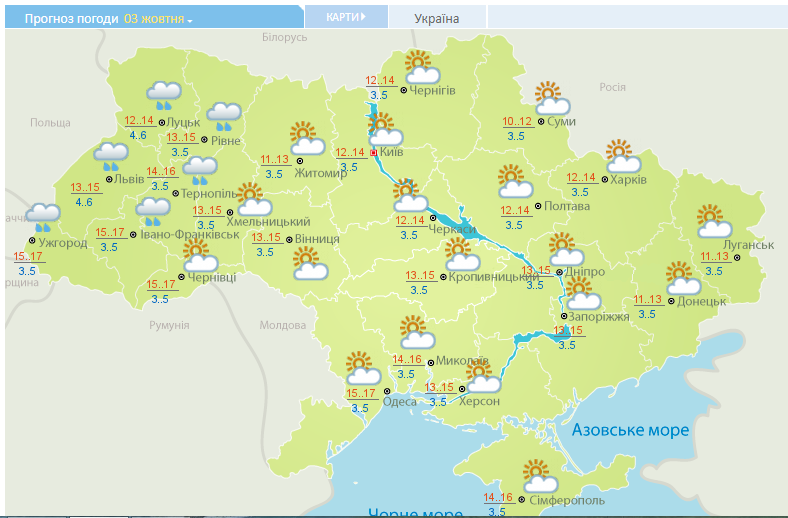Image resolution: width=788 pixels, height=518 pixels.
Task: Click the weather icon above Одеса
Action: tap(360, 368)
